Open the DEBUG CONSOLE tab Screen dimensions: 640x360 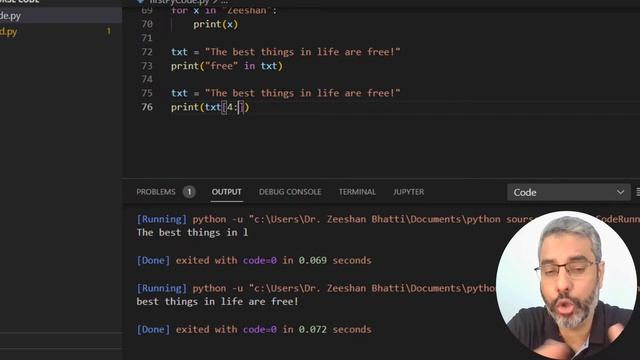(290, 192)
